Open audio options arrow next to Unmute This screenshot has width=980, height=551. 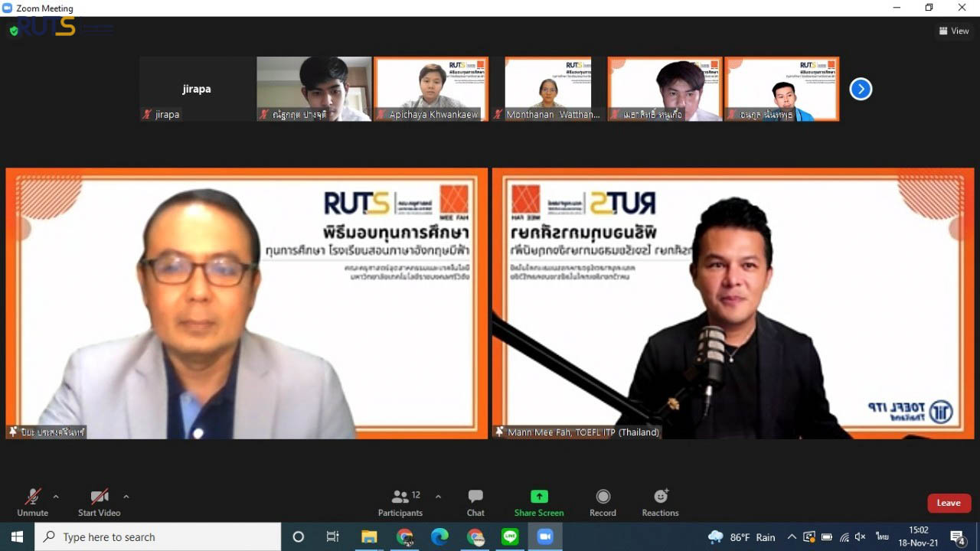[x=55, y=497]
